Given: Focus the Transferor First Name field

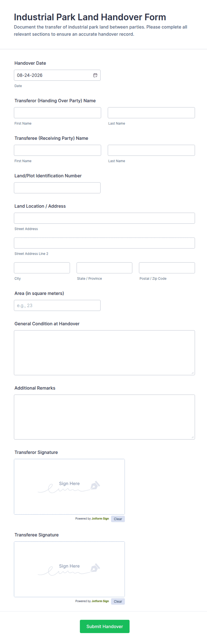Looking at the screenshot, I should point(57,113).
